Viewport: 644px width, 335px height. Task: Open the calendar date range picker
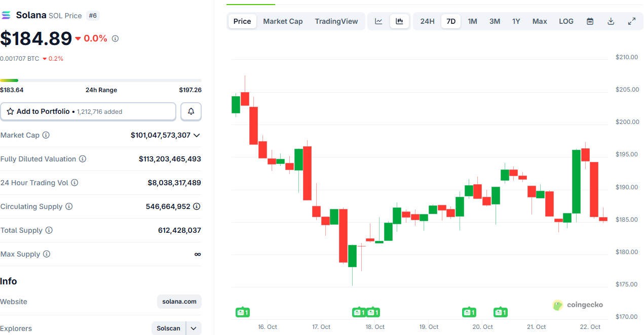click(590, 21)
